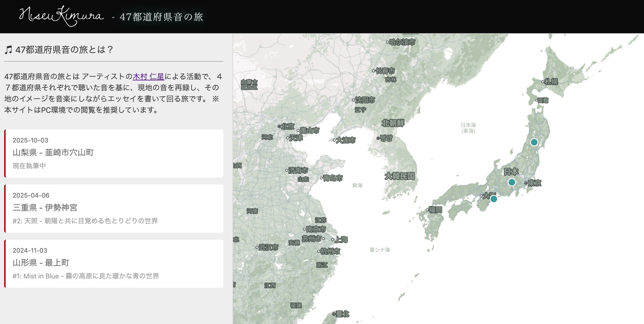Select the 北京 city dot on the map
The width and height of the screenshot is (644, 324).
click(x=287, y=126)
